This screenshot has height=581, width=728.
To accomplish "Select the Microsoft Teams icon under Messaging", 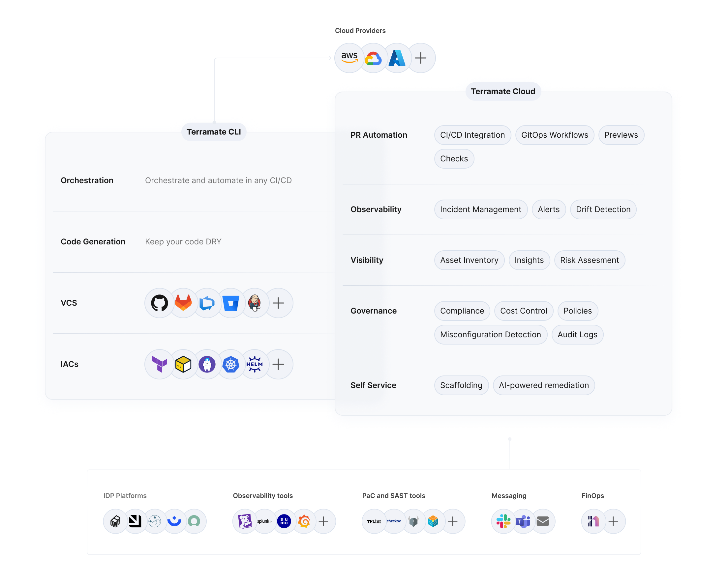I will pyautogui.click(x=523, y=521).
